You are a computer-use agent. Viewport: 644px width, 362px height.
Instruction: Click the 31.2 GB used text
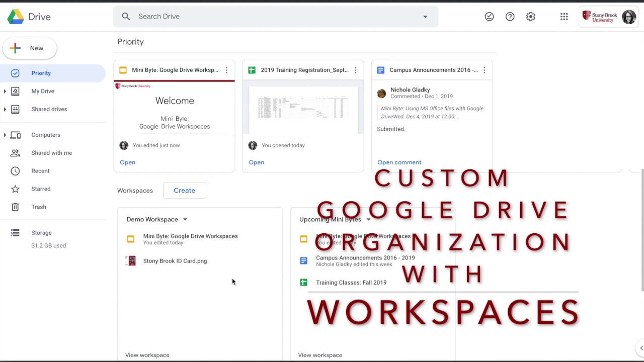[49, 246]
